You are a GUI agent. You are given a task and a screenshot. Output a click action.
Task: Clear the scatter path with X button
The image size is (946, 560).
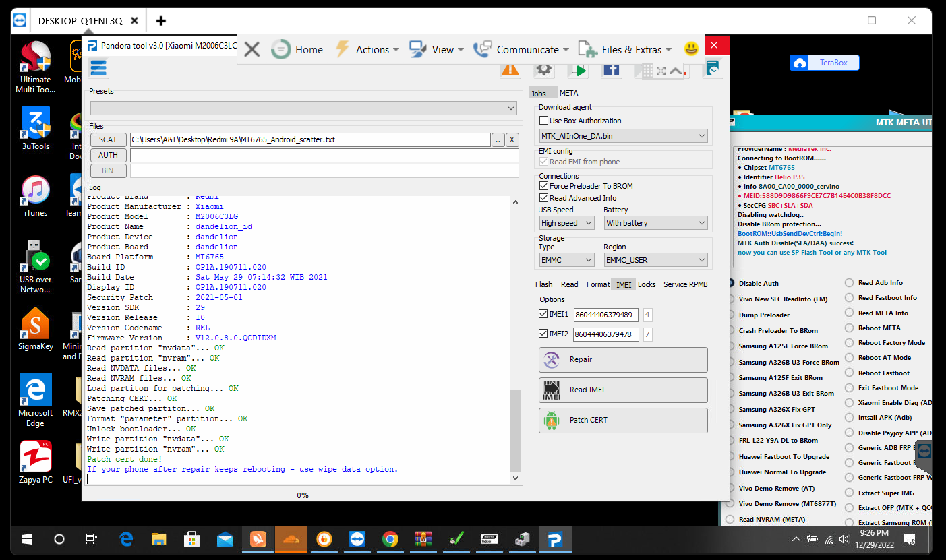pos(512,139)
